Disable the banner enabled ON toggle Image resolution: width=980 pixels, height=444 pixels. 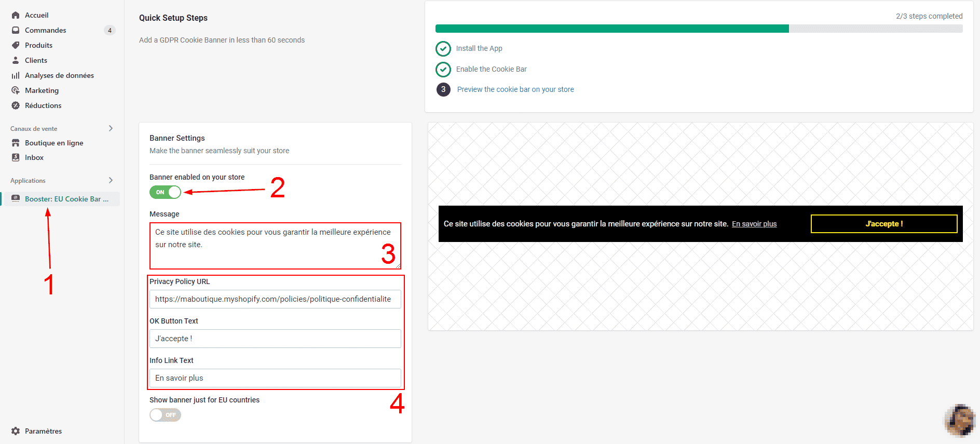165,192
